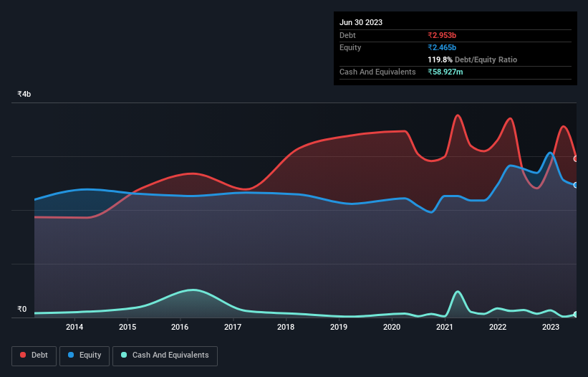Click the ₹58.927m cash value in tooltip

(x=445, y=72)
